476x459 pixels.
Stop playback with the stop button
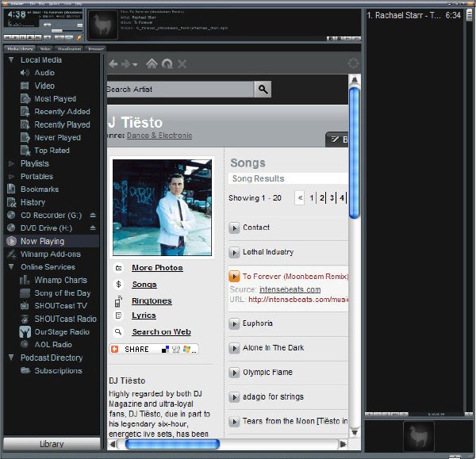pyautogui.click(x=30, y=37)
